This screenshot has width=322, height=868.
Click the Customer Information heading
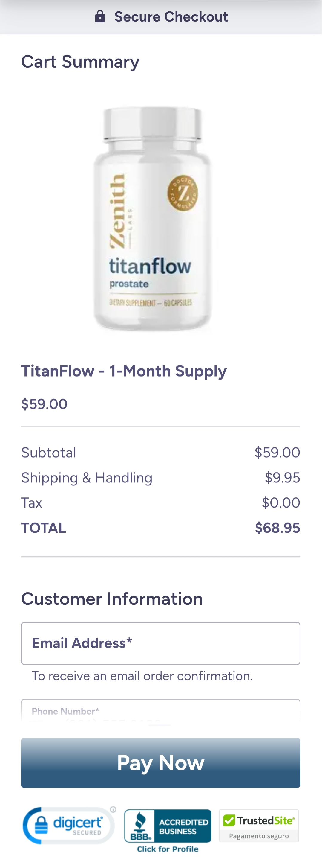pyautogui.click(x=112, y=599)
